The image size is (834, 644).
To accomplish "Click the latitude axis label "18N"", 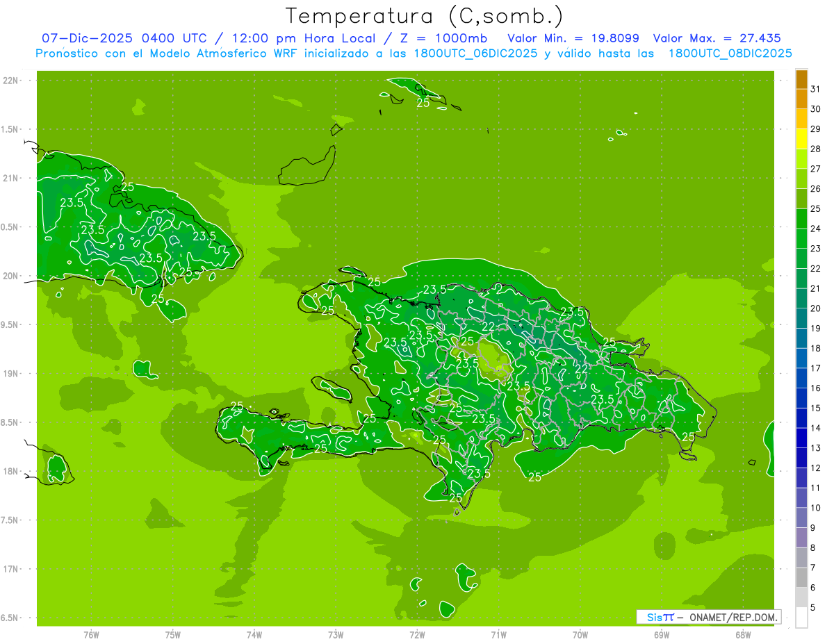I will coord(11,472).
